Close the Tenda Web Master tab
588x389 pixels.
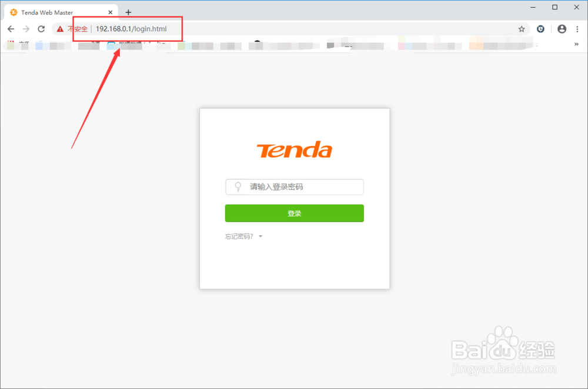111,12
